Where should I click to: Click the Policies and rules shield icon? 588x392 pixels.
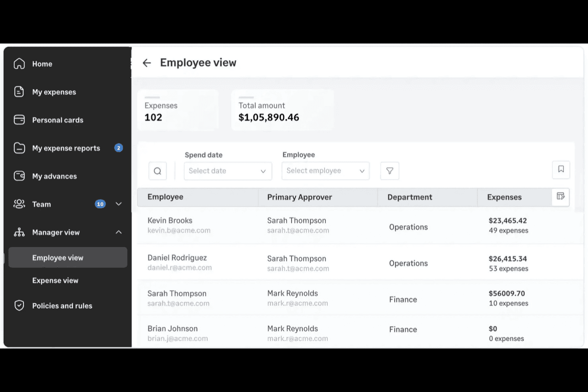click(19, 305)
